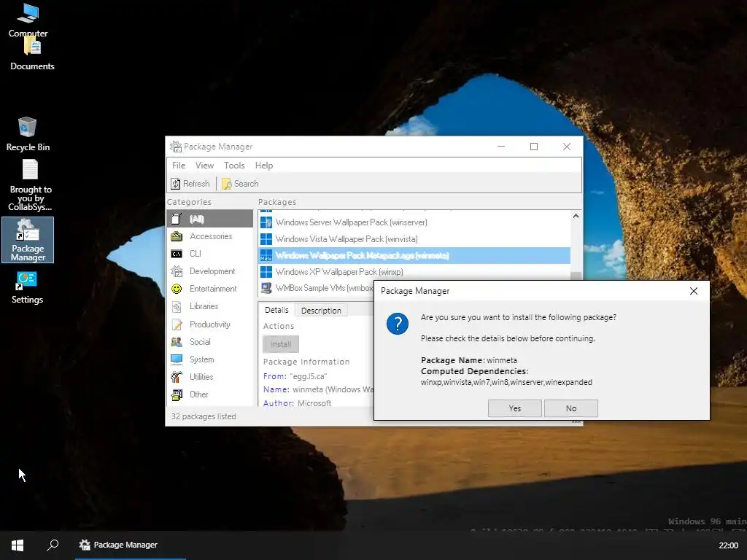This screenshot has width=747, height=560.
Task: Click scroll up arrow of packages list
Action: pyautogui.click(x=576, y=216)
